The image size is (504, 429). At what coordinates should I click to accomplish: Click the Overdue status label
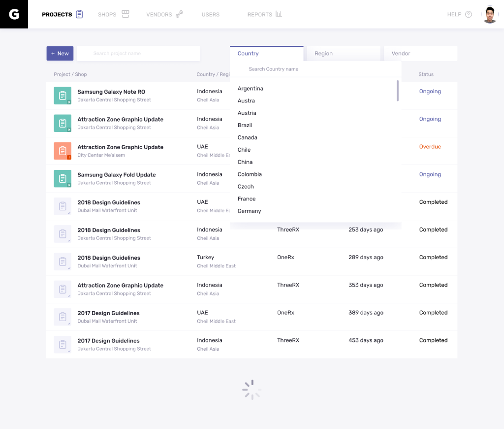tap(430, 147)
